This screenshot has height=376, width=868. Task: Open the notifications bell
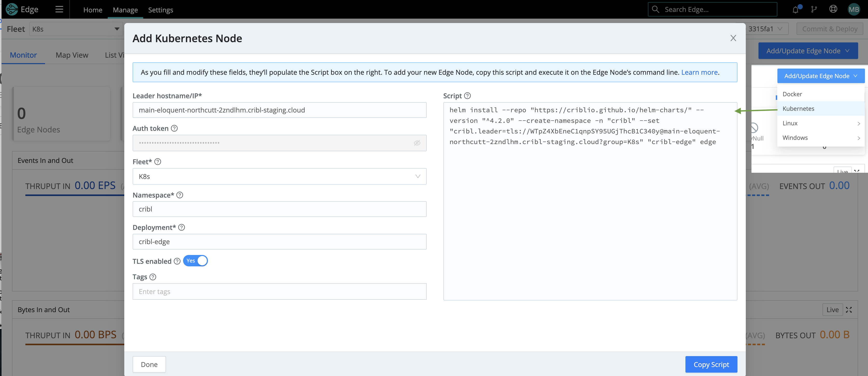[795, 9]
